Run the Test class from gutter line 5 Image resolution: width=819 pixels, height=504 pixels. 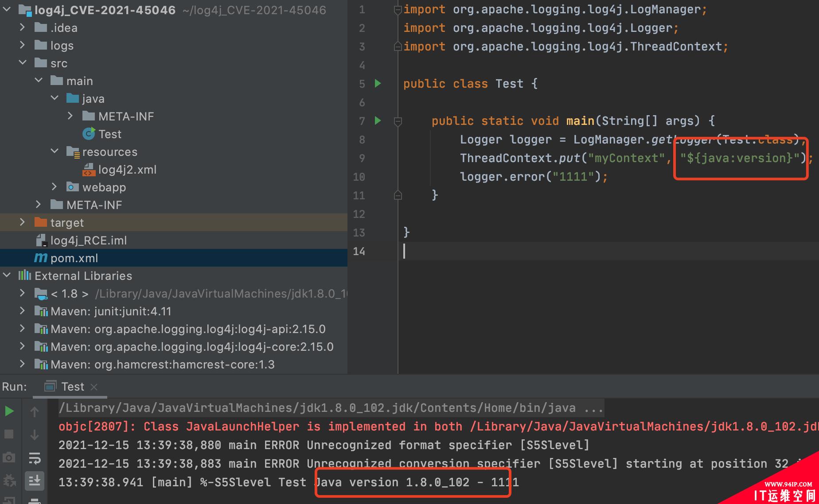[x=378, y=83]
